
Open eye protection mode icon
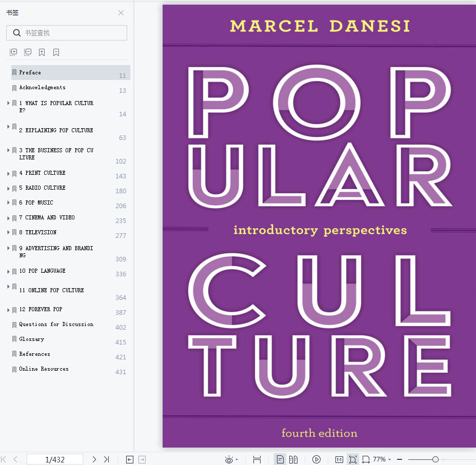[229, 459]
